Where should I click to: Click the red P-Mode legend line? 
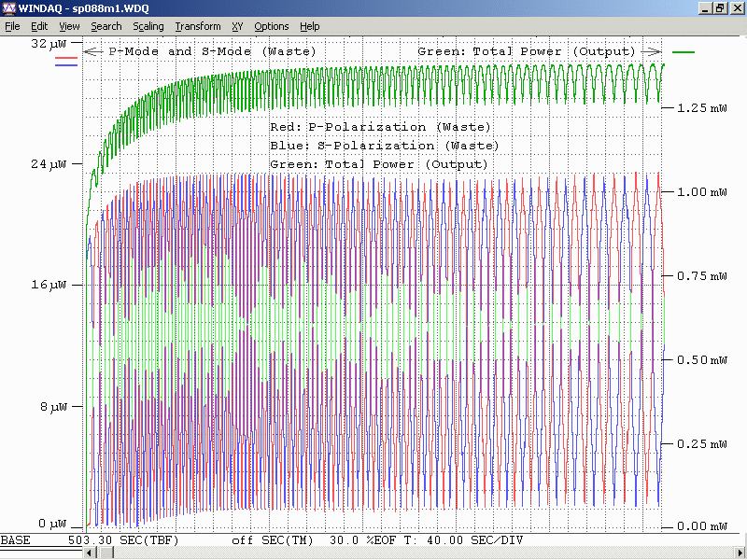66,59
